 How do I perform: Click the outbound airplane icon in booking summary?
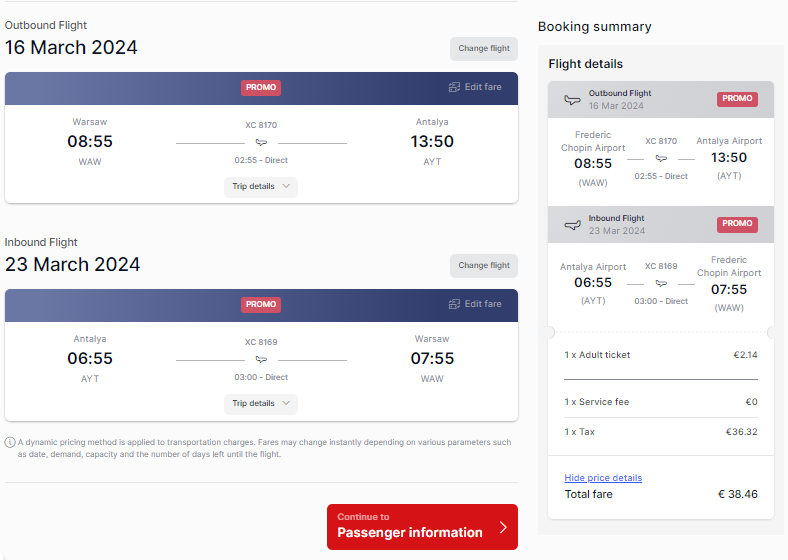click(572, 100)
